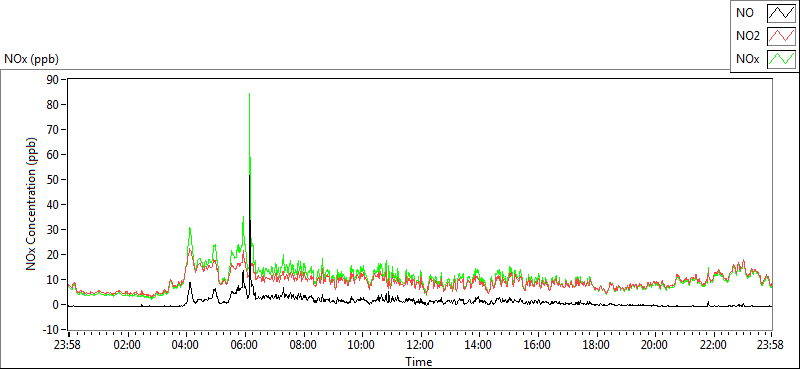Click the 18:00 time tick label

pos(596,344)
